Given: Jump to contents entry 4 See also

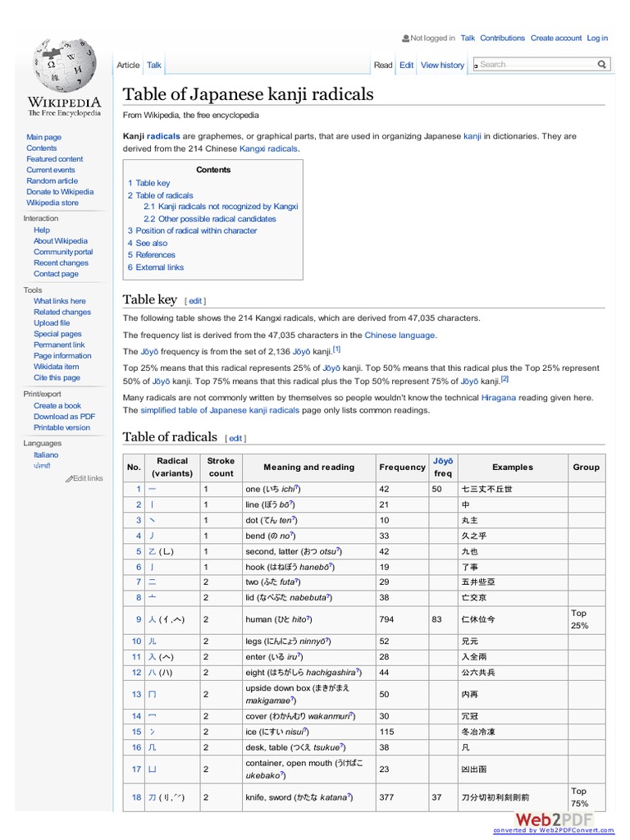Looking at the screenshot, I should 148,243.
